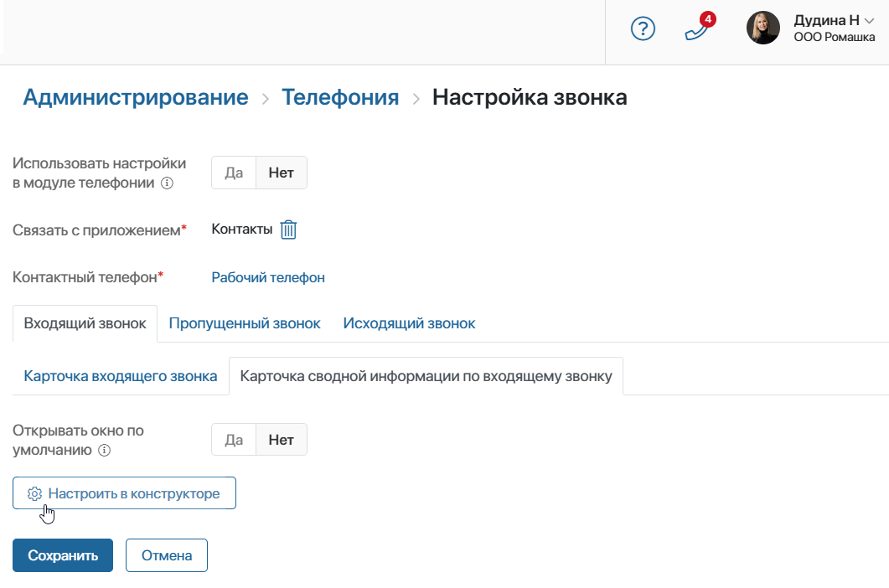Viewport: 889px width, 588px height.
Task: Open Карточка входящего звонка subtab
Action: [x=120, y=376]
